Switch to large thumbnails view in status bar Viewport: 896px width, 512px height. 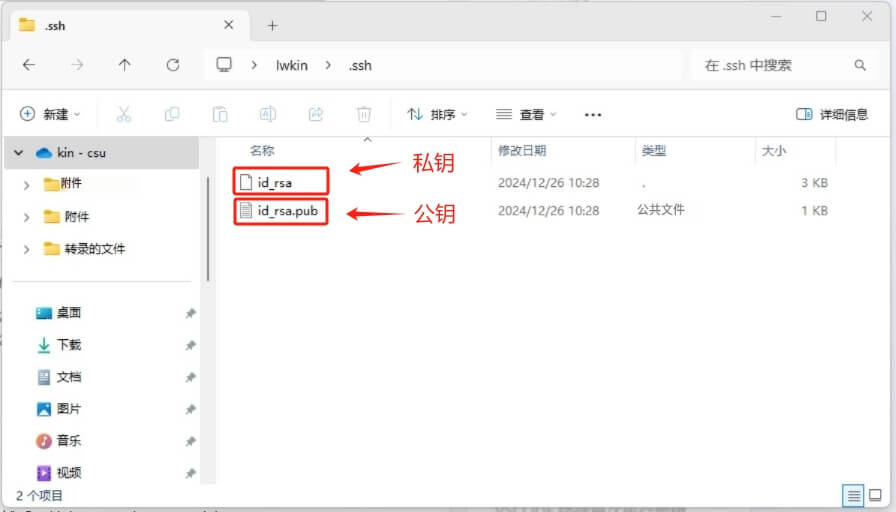875,495
